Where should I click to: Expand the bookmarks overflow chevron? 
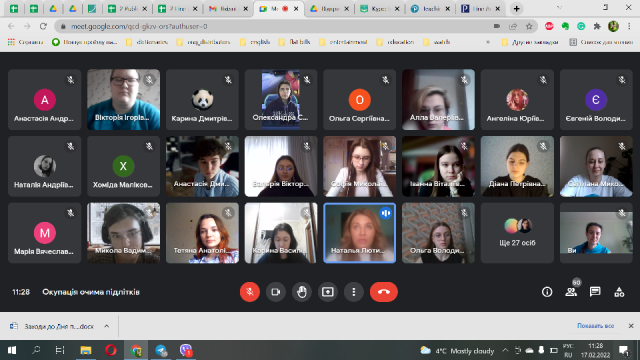(488, 42)
